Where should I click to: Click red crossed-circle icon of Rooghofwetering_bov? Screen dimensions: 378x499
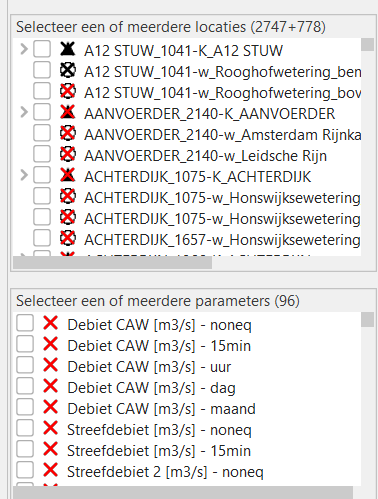pyautogui.click(x=68, y=91)
